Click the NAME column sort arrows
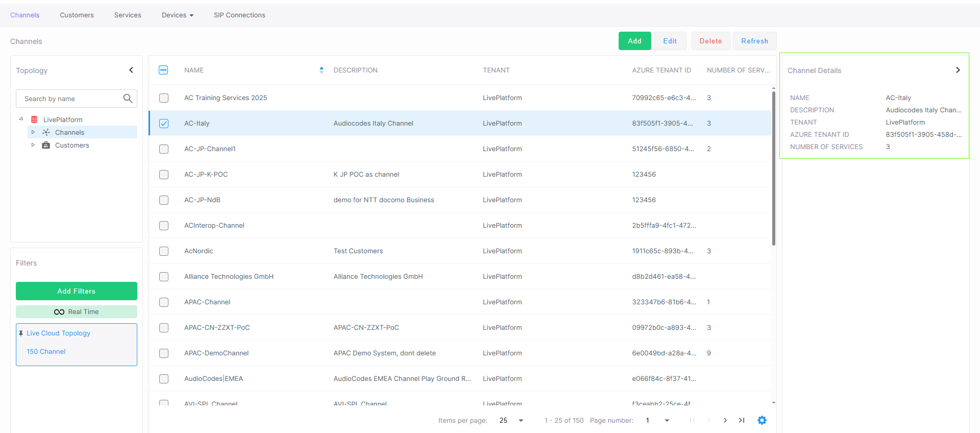Viewport: 980px width, 433px height. [321, 70]
